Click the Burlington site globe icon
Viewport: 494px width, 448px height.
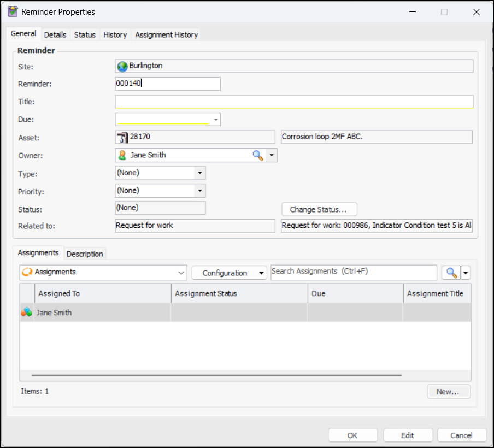tap(122, 66)
